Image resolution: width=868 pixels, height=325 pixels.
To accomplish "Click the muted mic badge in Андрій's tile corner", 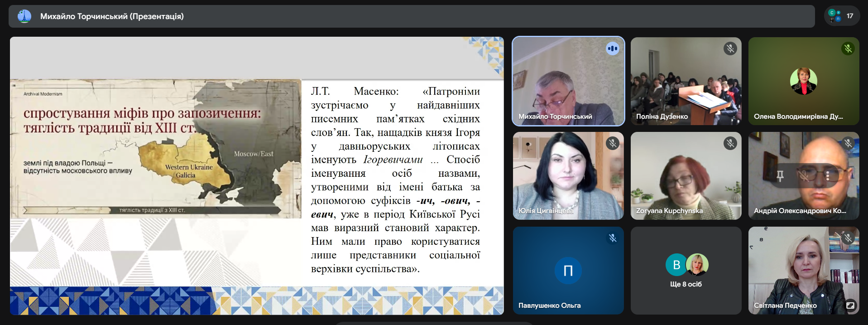I will [848, 143].
